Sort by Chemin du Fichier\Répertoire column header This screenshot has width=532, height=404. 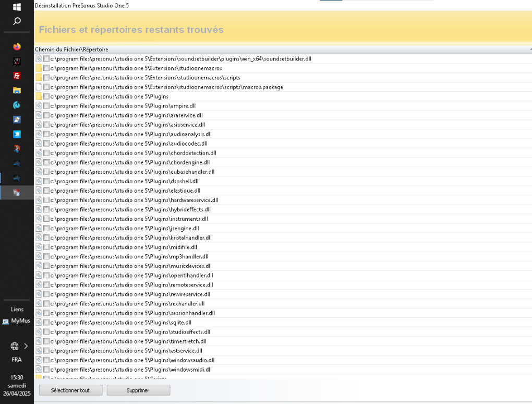pyautogui.click(x=71, y=49)
